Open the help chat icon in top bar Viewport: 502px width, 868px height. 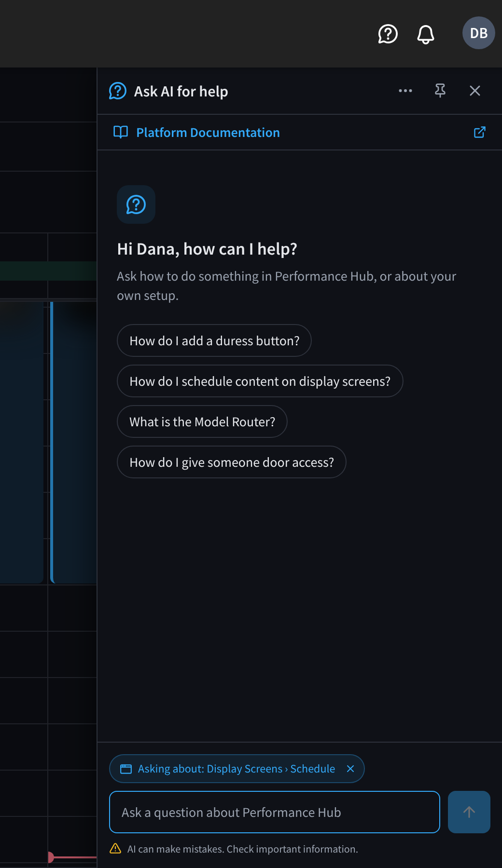[388, 34]
